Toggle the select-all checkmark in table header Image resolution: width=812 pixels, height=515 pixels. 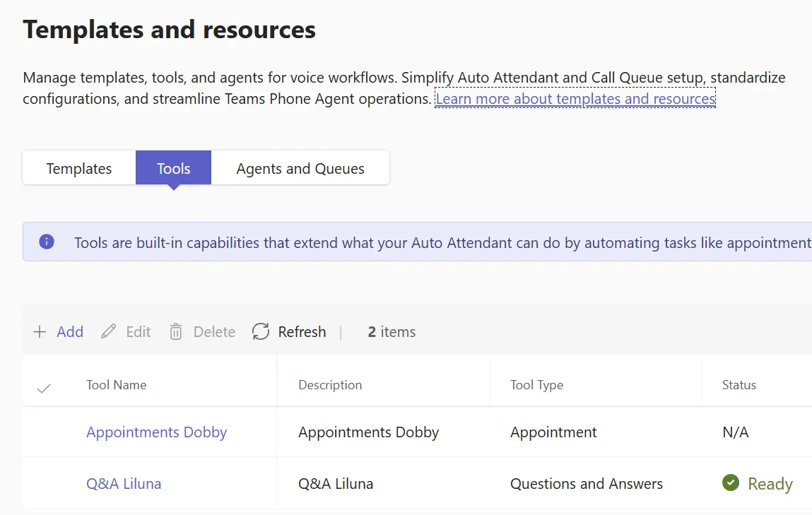pos(44,388)
